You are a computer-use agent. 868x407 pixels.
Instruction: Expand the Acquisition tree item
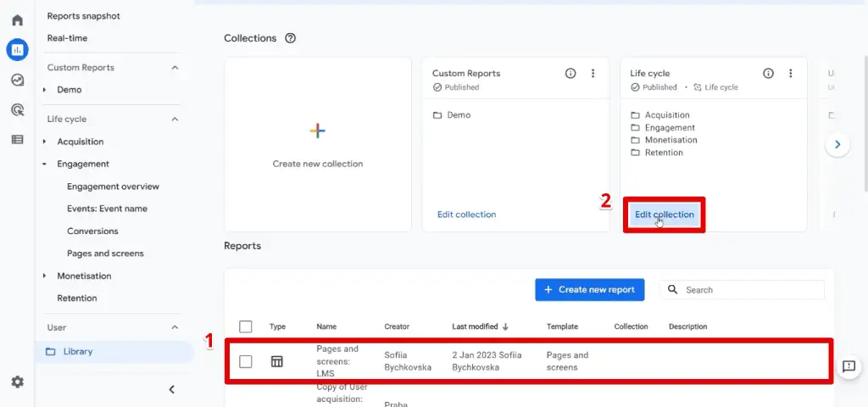(x=44, y=142)
